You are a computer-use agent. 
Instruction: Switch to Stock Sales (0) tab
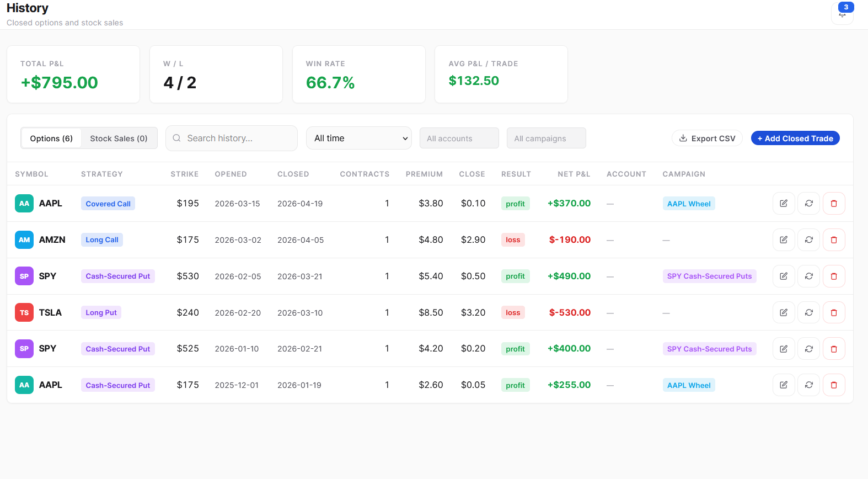(119, 138)
